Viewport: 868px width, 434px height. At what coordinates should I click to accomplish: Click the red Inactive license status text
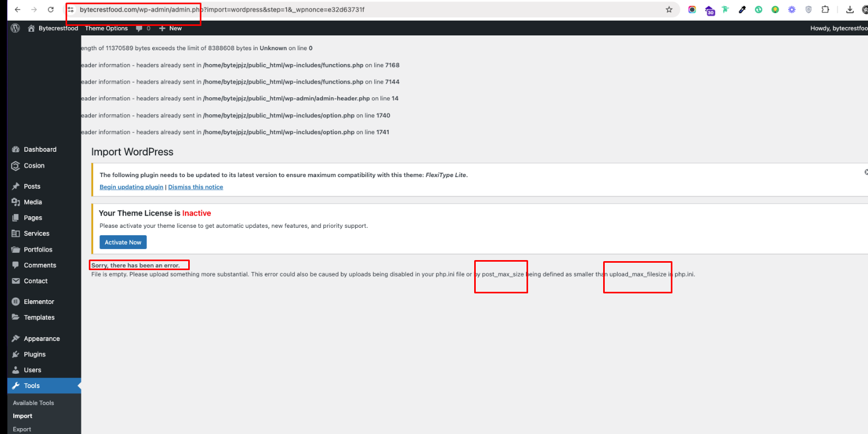pyautogui.click(x=197, y=213)
